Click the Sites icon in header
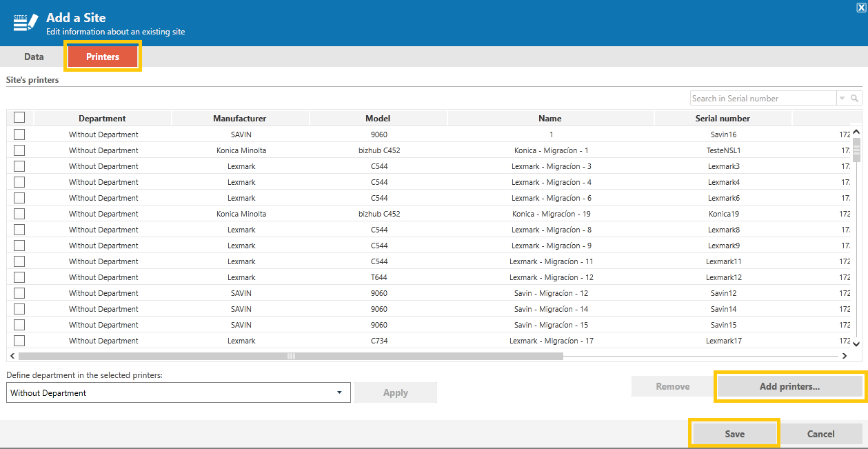 [26, 22]
